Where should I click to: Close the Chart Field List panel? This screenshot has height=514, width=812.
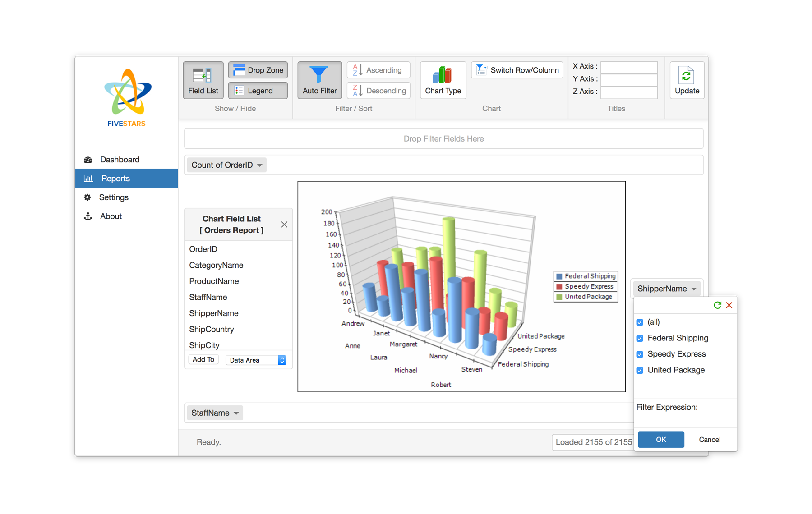284,225
